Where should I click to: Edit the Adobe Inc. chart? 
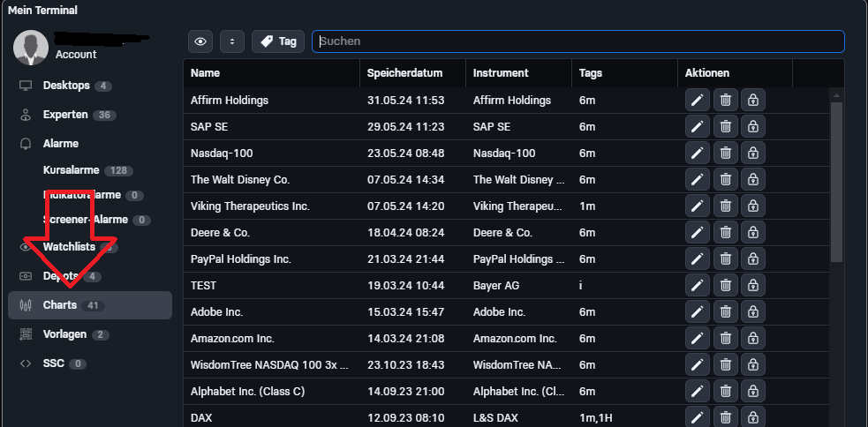pos(697,312)
